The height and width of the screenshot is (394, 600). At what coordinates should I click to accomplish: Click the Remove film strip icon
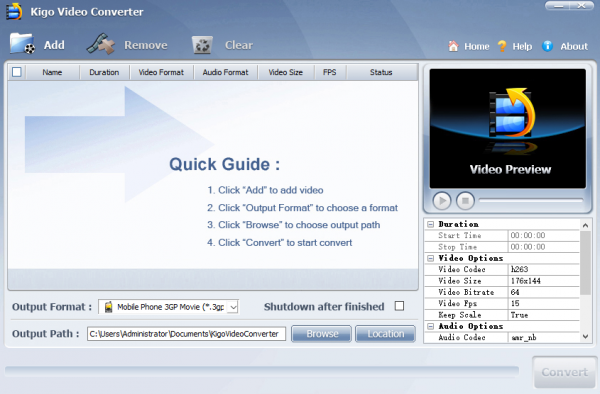(101, 44)
